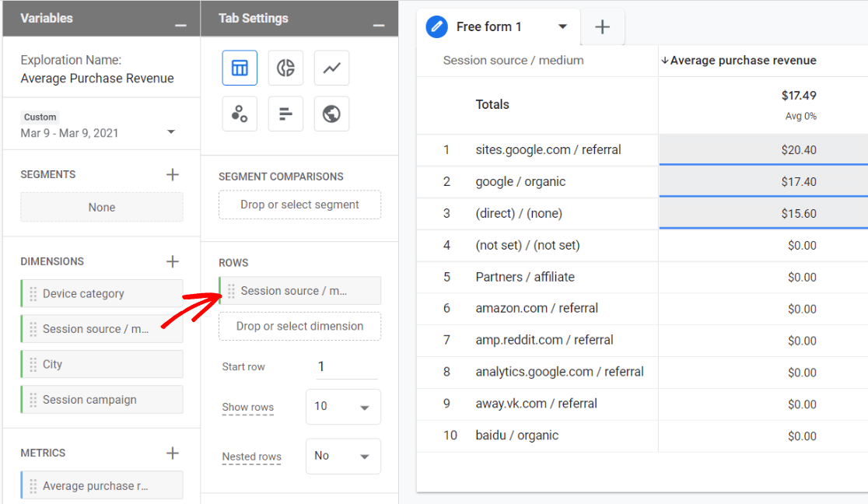Collapse the Tab Settings panel
The height and width of the screenshot is (504, 868).
pos(379,26)
